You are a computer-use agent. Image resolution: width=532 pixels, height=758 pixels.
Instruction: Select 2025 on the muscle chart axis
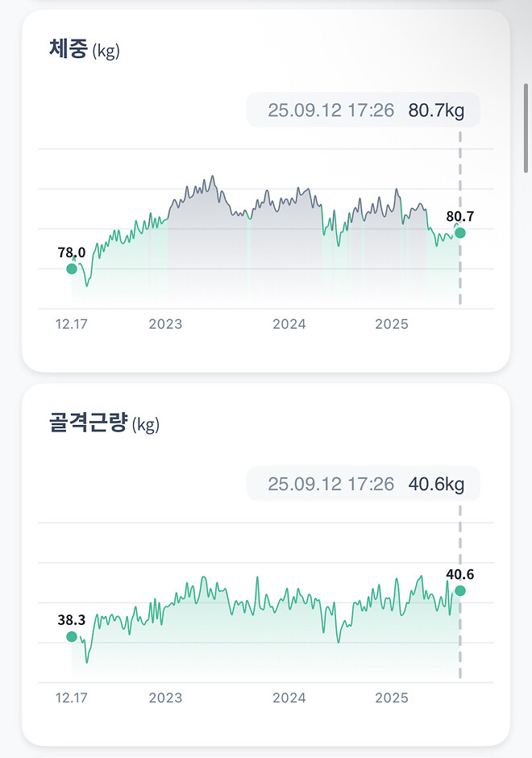click(x=392, y=698)
